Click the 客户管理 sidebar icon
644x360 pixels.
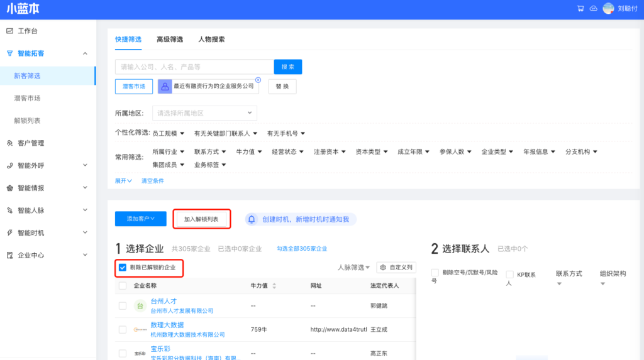(9, 143)
